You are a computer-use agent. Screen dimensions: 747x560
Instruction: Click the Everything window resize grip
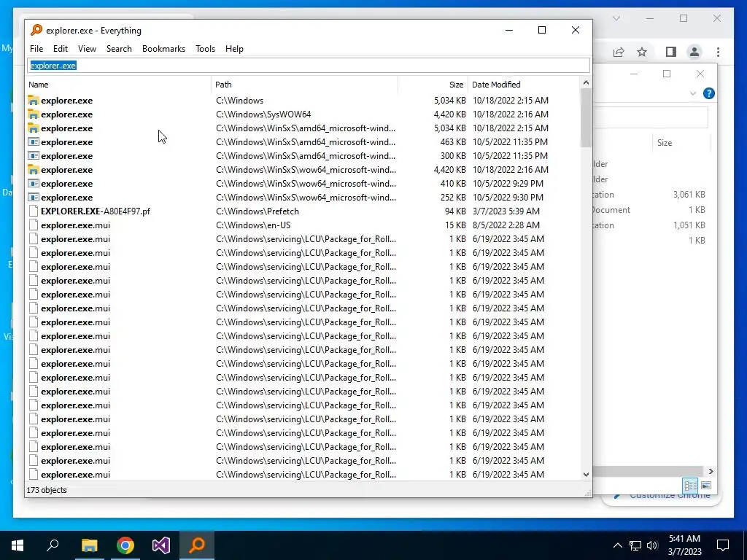click(588, 494)
